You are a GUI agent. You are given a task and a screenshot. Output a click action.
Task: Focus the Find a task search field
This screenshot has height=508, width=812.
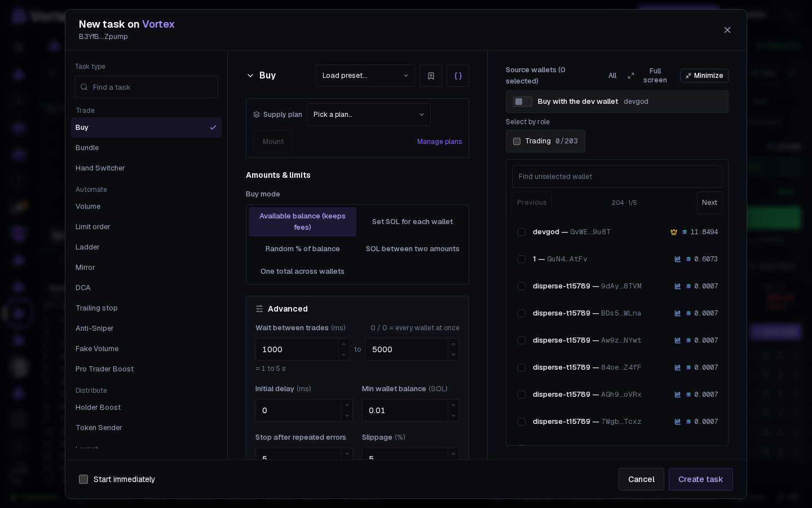click(146, 87)
